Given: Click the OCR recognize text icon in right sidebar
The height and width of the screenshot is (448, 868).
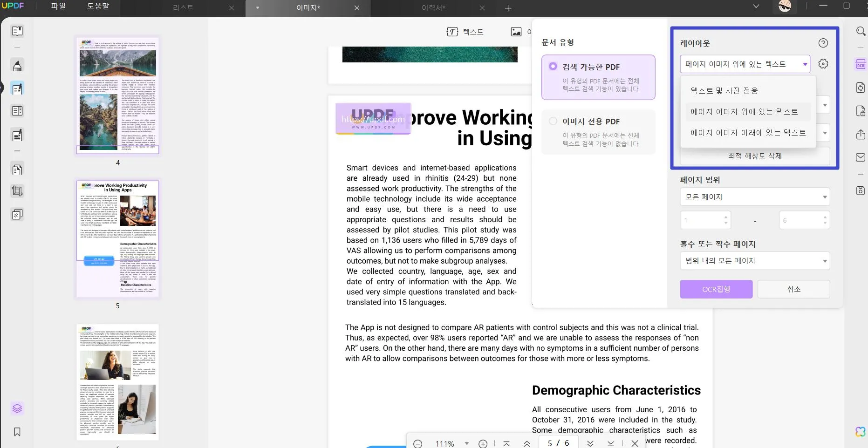Looking at the screenshot, I should pos(861,65).
